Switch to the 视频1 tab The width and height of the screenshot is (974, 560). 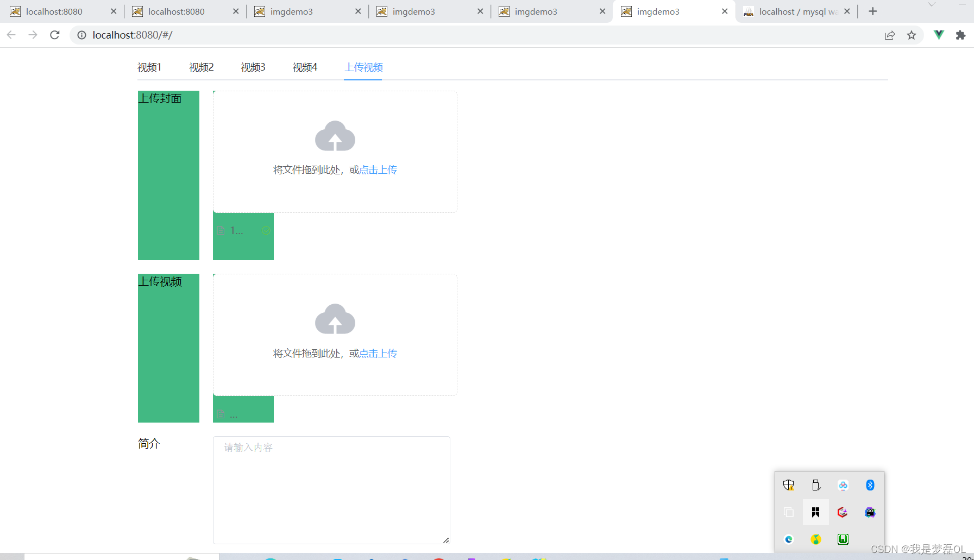point(149,67)
